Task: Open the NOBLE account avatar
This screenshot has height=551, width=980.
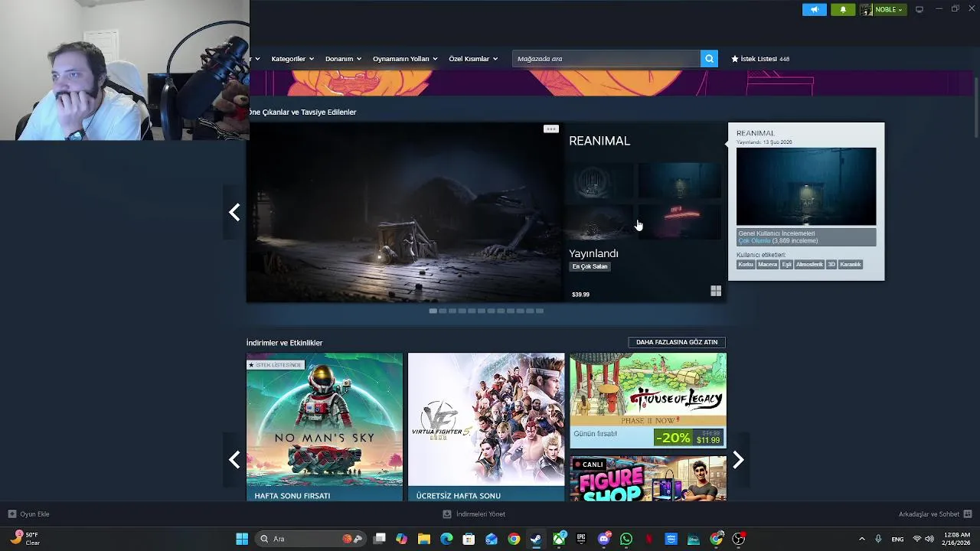Action: click(x=866, y=9)
